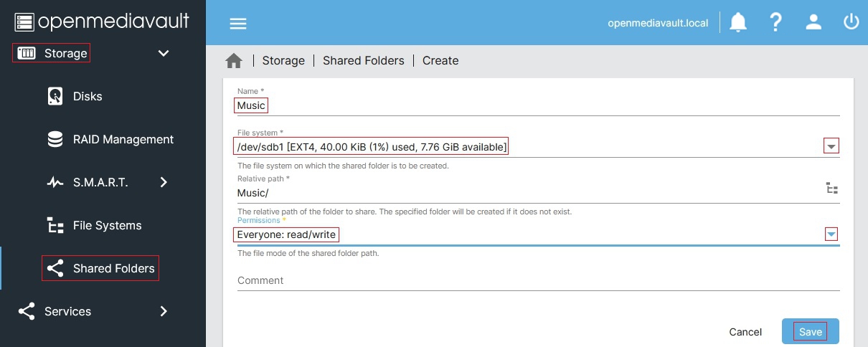Open the Permissions dropdown arrow
Screen dimensions: 868x347
pos(831,234)
